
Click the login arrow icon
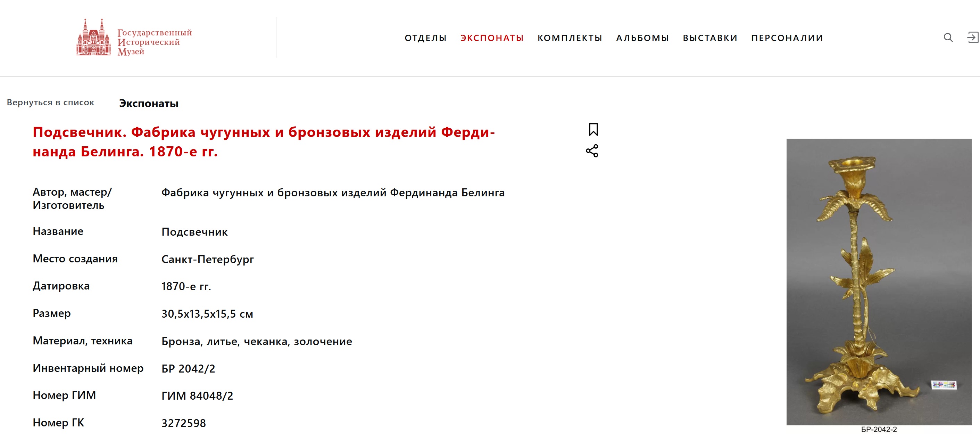(x=972, y=38)
